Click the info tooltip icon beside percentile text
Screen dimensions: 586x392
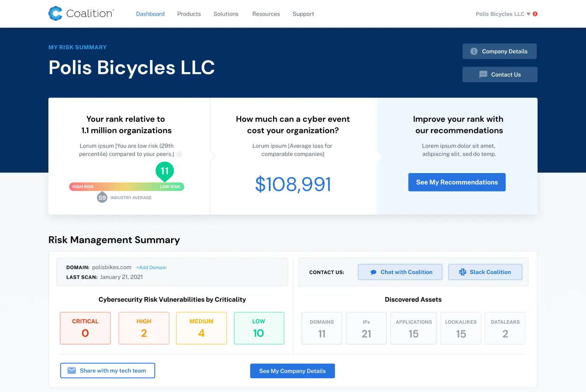coord(179,154)
